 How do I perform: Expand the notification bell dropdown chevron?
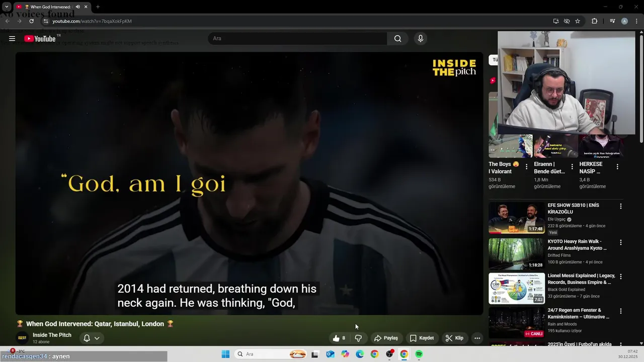click(x=97, y=338)
